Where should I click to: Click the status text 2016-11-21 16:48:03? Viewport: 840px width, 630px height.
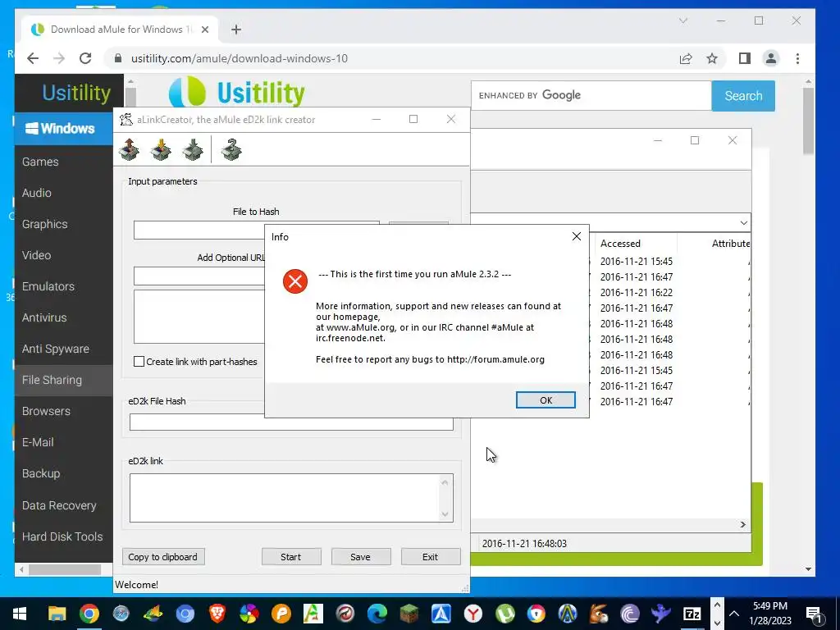point(524,543)
